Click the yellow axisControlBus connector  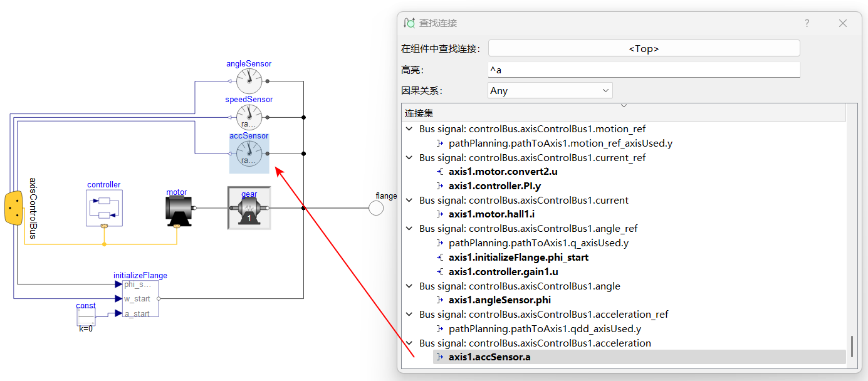(14, 208)
